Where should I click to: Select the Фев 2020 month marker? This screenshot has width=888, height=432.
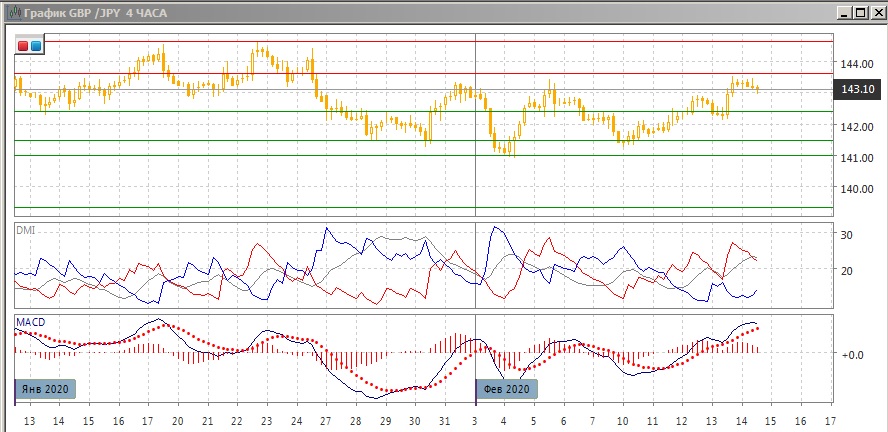pyautogui.click(x=506, y=389)
